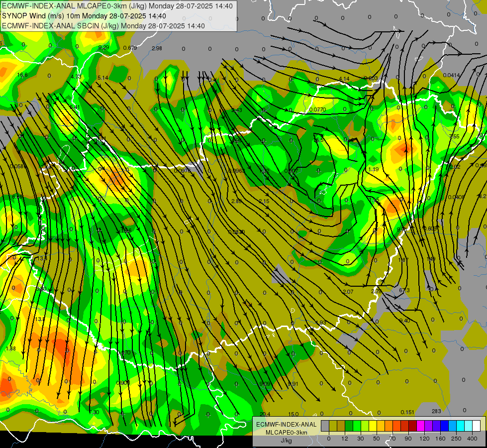The width and height of the screenshot is (487, 448).
Task: Click the map value 13.4
Action: (x=42, y=258)
